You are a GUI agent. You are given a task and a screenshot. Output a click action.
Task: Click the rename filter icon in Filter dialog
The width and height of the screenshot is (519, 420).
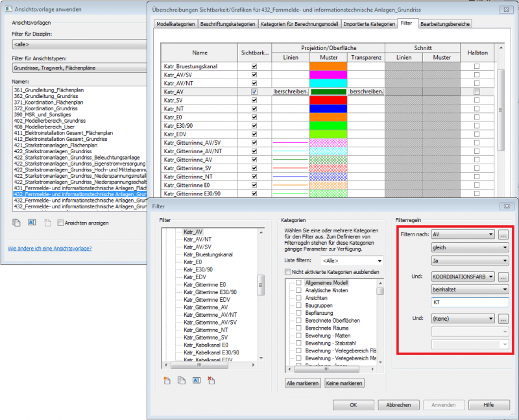pos(197,380)
